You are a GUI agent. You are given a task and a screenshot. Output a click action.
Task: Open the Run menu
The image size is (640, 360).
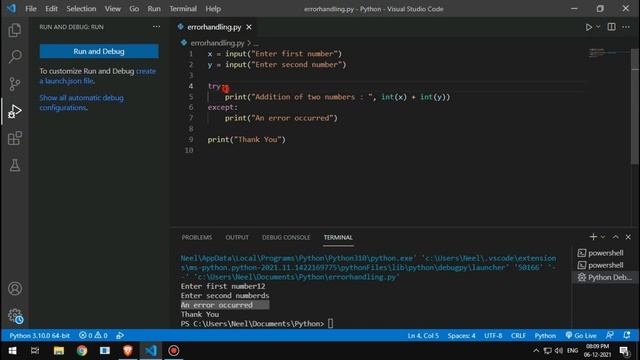coord(154,9)
